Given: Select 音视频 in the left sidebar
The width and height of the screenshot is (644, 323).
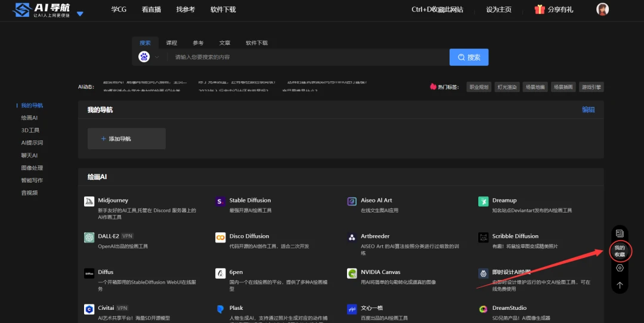Looking at the screenshot, I should point(29,193).
